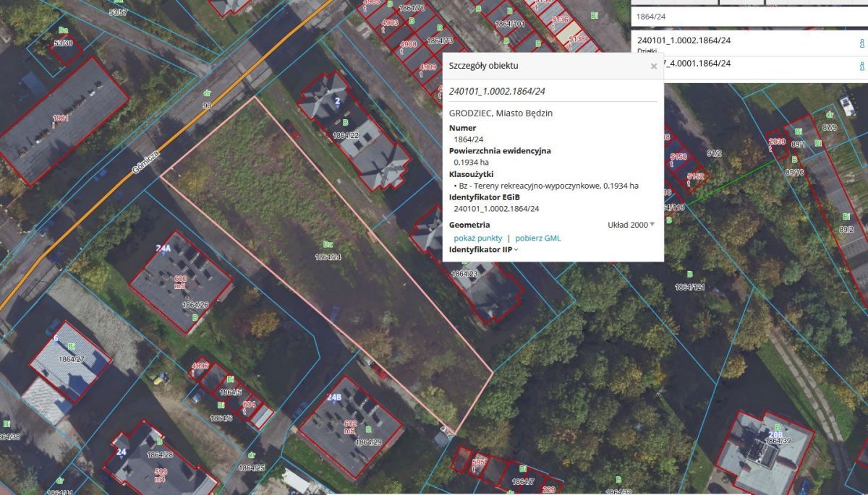
Task: Focus the search box containing 1864/24
Action: (x=745, y=15)
